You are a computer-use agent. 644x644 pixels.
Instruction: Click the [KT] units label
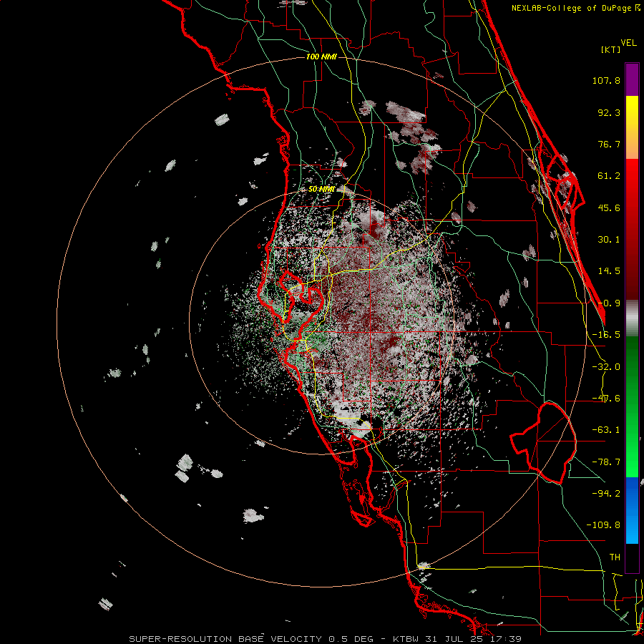(611, 49)
